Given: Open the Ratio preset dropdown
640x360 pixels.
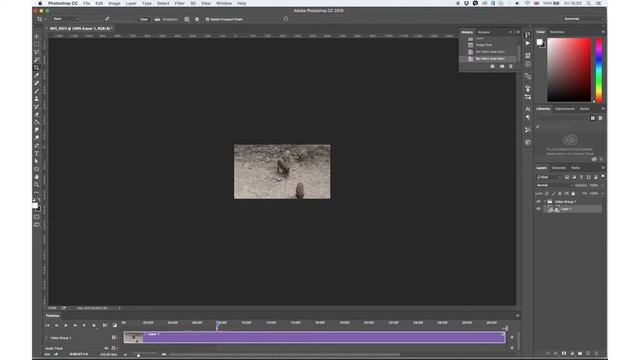Looking at the screenshot, I should 65,19.
